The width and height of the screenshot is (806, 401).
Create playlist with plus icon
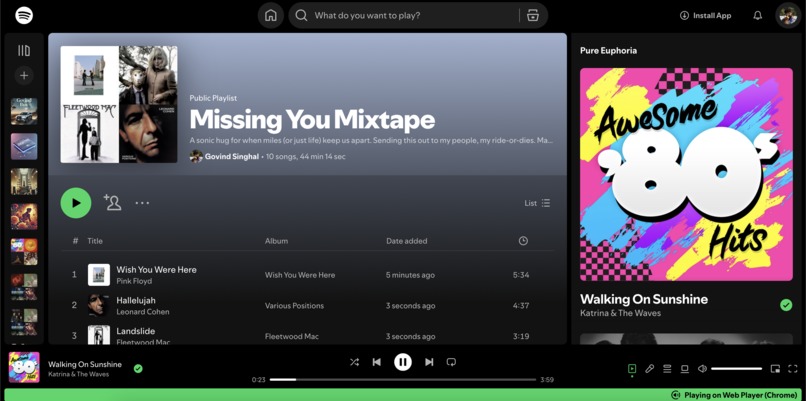24,76
